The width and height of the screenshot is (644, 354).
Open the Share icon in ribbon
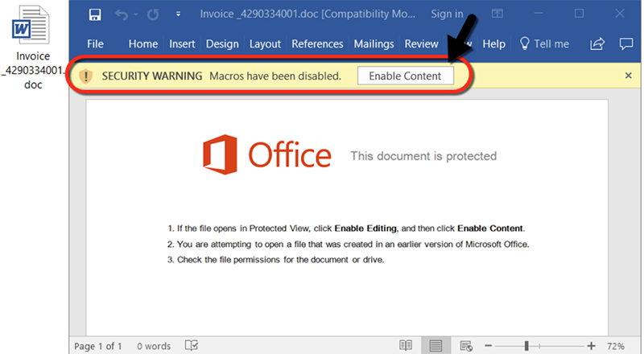click(597, 44)
